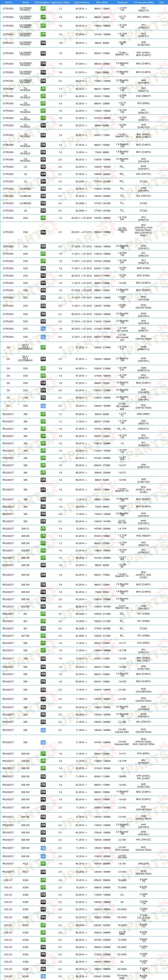Image resolution: width=168 pixels, height=980 pixels.
Task: Select the "D3" body cell in Volvo XC60 row
Action: click(x=122, y=895)
